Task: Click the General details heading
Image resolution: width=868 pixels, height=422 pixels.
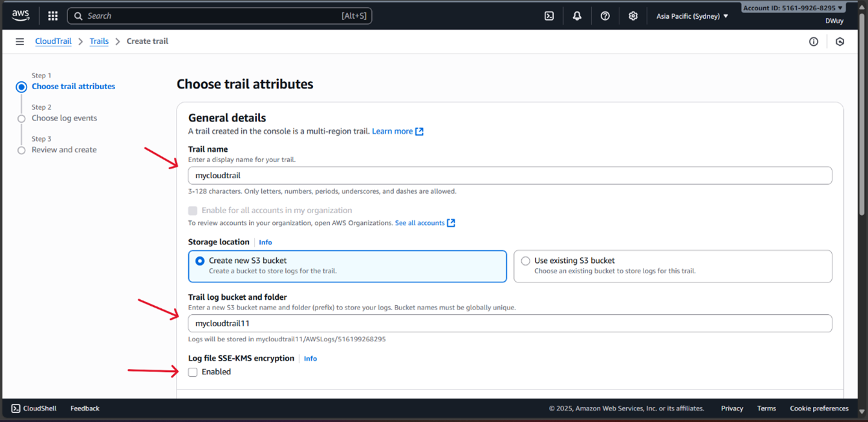Action: [227, 118]
